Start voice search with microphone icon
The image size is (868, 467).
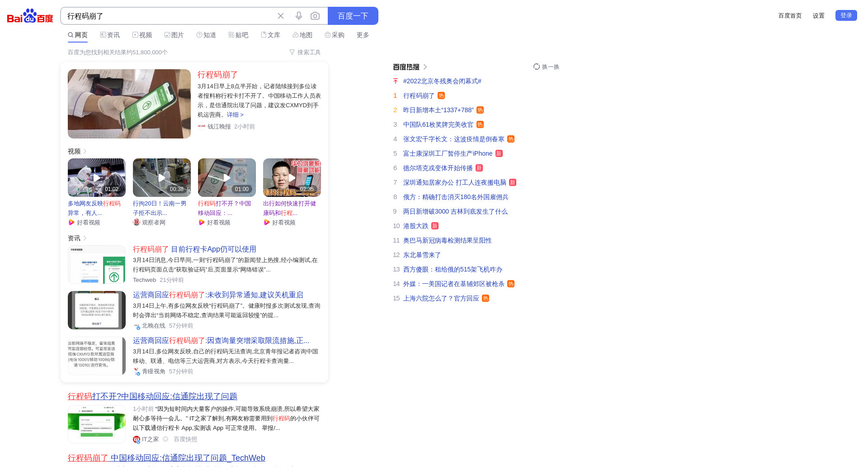coord(299,16)
